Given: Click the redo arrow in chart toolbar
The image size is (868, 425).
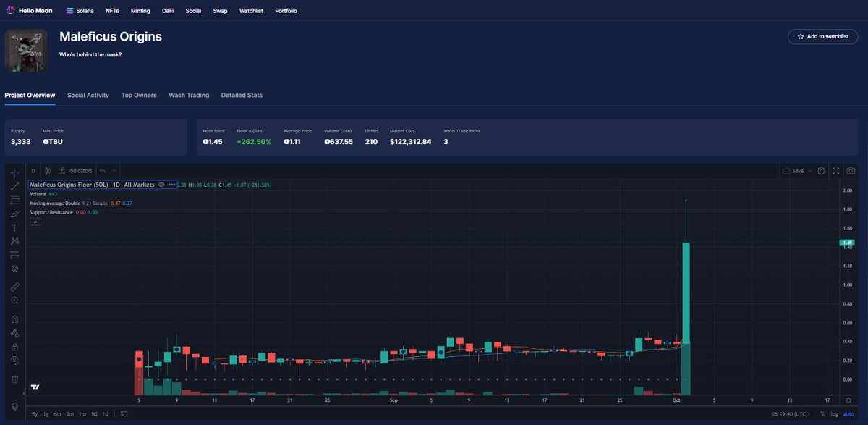Looking at the screenshot, I should [x=113, y=171].
